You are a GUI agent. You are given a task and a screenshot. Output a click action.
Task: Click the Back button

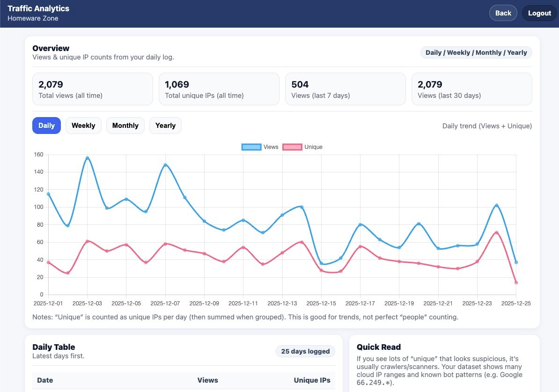[x=503, y=13]
